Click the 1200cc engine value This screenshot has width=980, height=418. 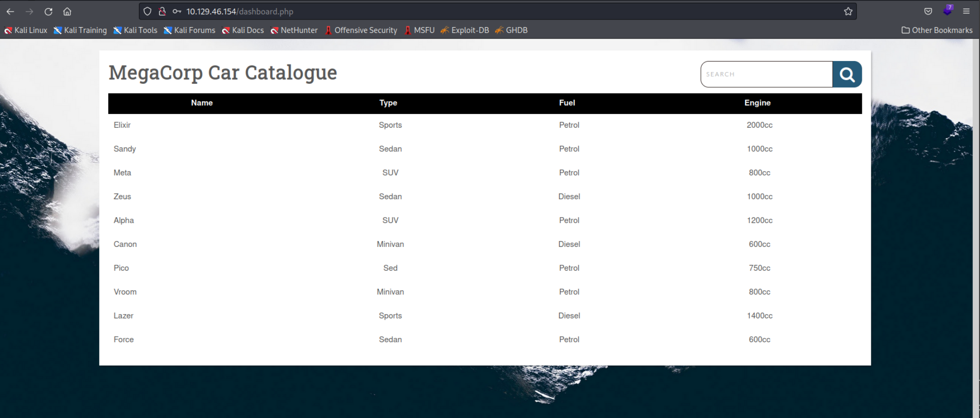pos(759,220)
